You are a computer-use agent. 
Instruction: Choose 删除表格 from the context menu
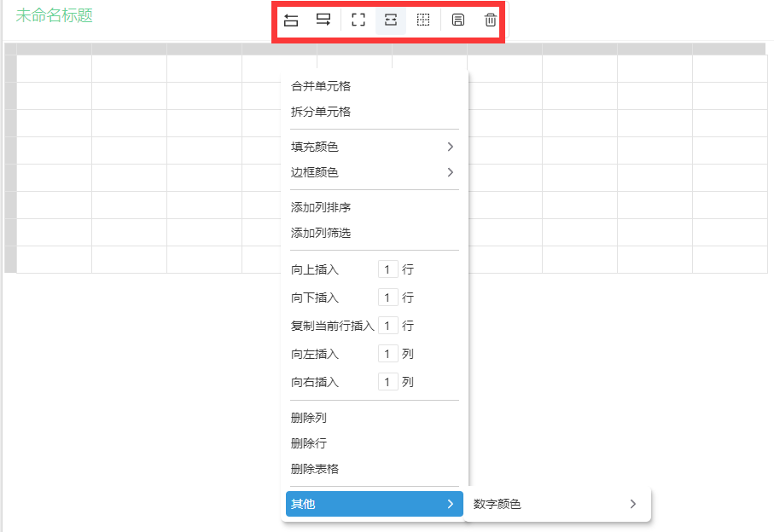315,470
